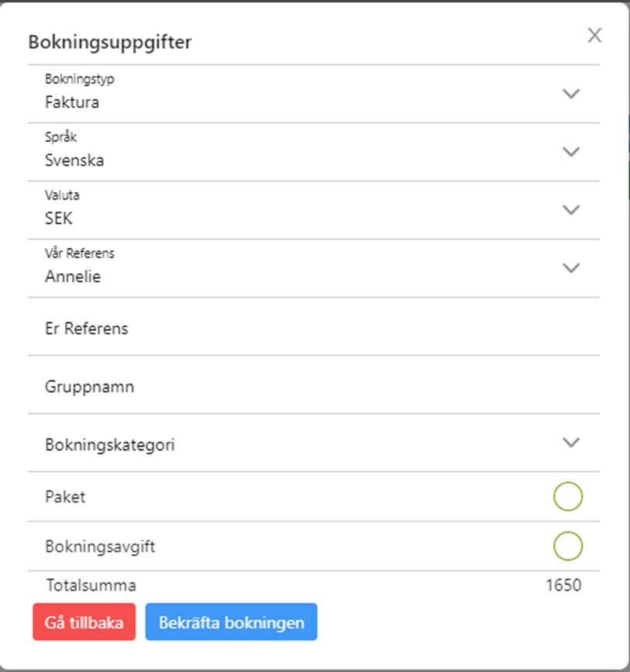Expand the Bokningstyp chevron arrow
This screenshot has height=672, width=630.
point(571,94)
